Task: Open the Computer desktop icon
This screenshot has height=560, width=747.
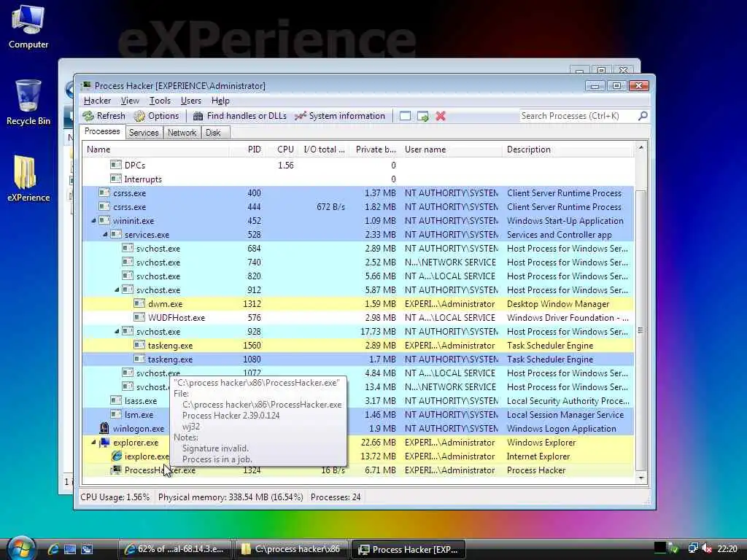Action: coord(28,27)
